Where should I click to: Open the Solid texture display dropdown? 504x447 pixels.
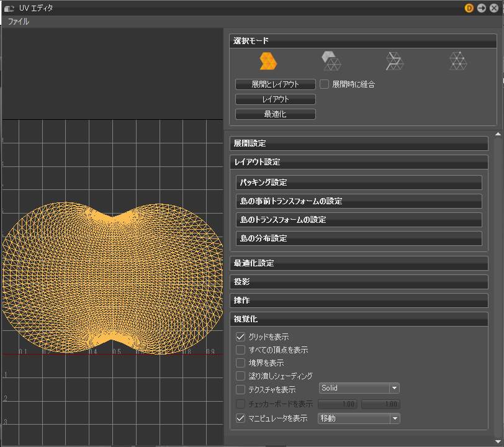tap(359, 388)
